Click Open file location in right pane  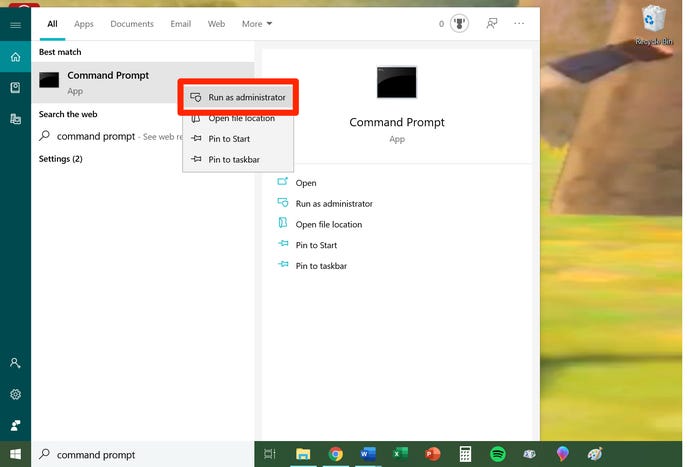tap(328, 225)
